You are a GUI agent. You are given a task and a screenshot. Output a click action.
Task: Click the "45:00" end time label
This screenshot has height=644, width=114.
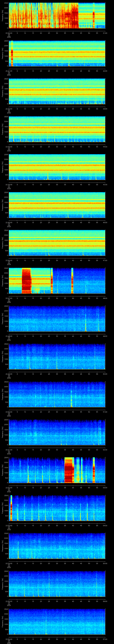pyautogui.click(x=105, y=185)
